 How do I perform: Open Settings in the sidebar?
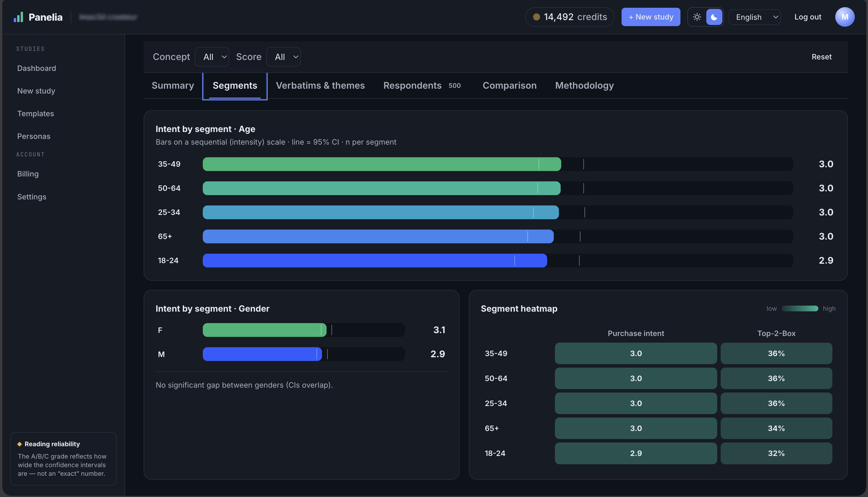click(x=32, y=197)
